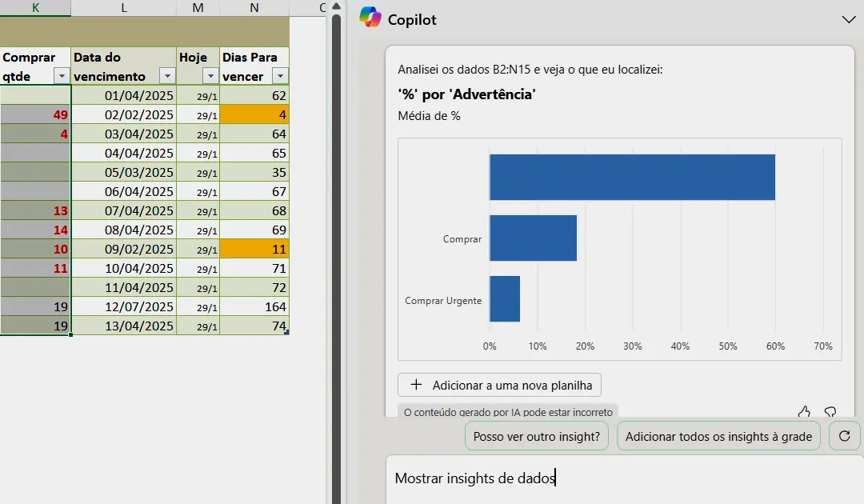Screen dimensions: 864x504
Task: Click the longest blue bar in chart
Action: tap(632, 177)
